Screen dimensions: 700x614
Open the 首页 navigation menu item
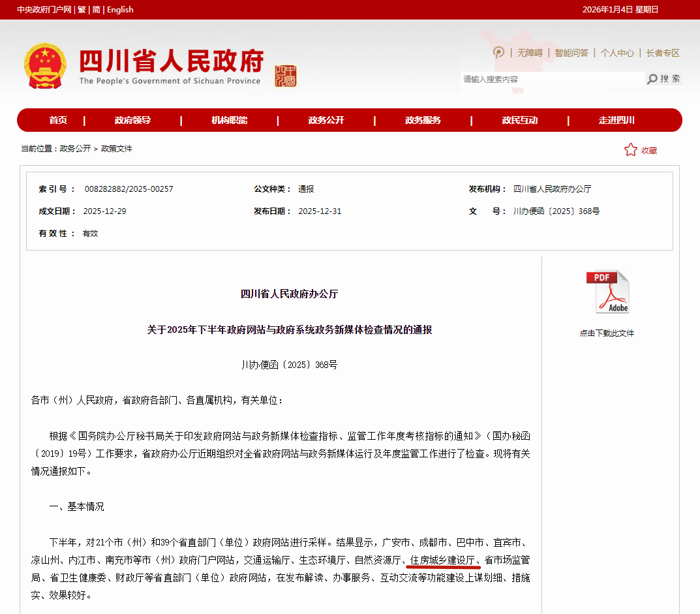pyautogui.click(x=58, y=120)
